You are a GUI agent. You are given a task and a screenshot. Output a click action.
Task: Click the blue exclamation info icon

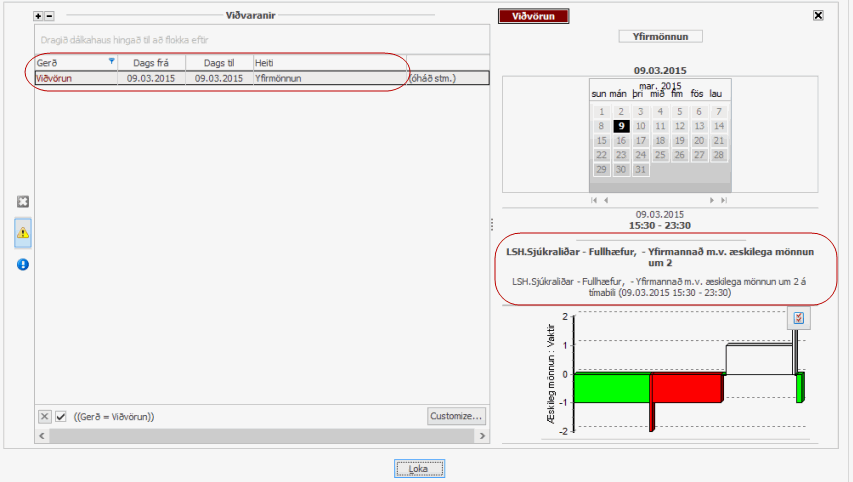click(23, 264)
